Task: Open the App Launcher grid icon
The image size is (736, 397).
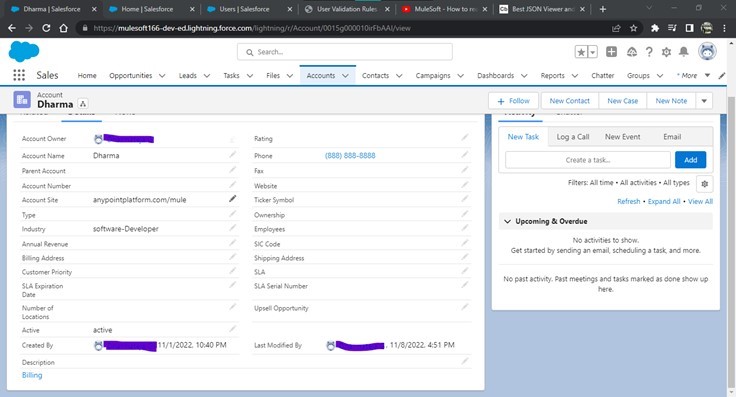Action: pos(19,75)
